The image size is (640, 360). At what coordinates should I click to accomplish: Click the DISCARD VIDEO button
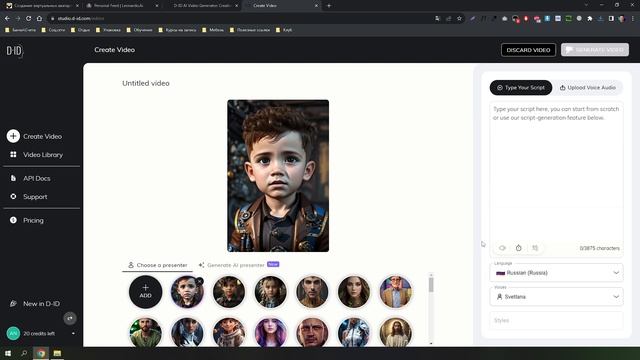tap(528, 50)
